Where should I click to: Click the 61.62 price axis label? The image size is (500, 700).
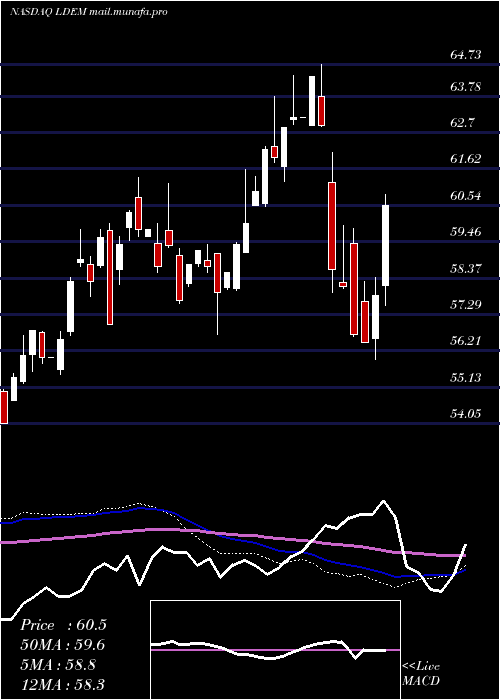tap(466, 158)
